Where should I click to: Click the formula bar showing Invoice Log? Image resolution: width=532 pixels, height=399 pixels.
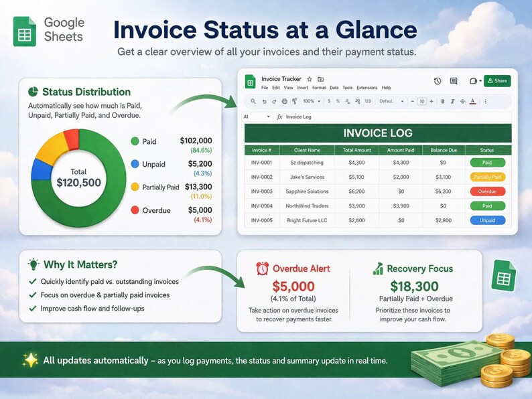393,116
